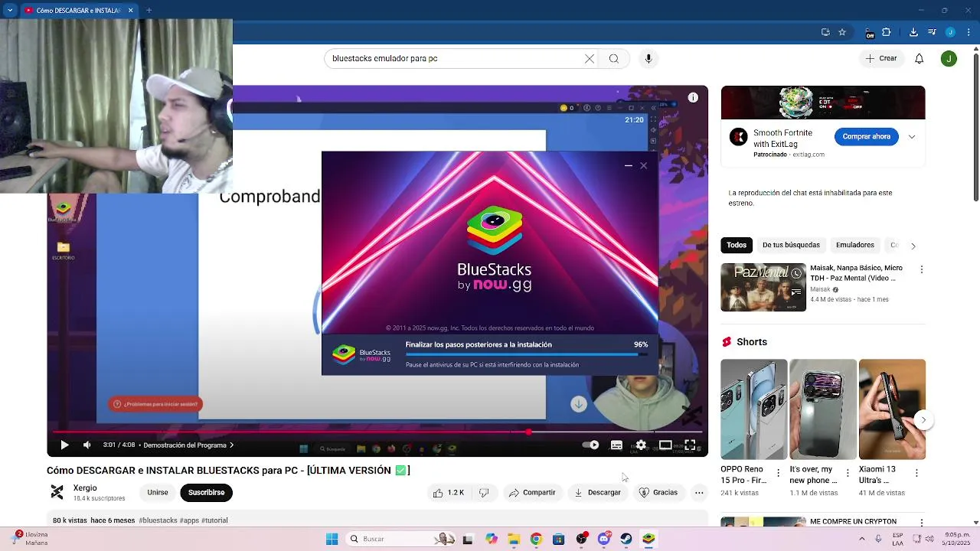Open video info card icon
This screenshot has width=980, height=551.
[x=693, y=97]
